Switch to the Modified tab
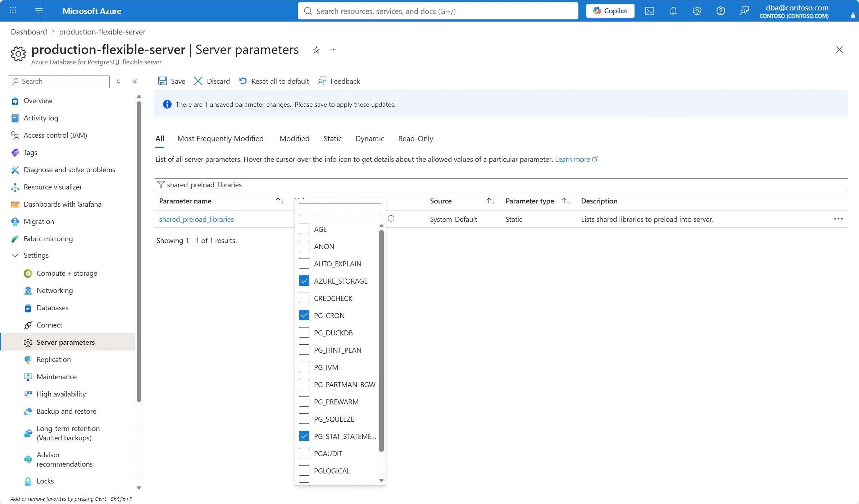 tap(295, 139)
